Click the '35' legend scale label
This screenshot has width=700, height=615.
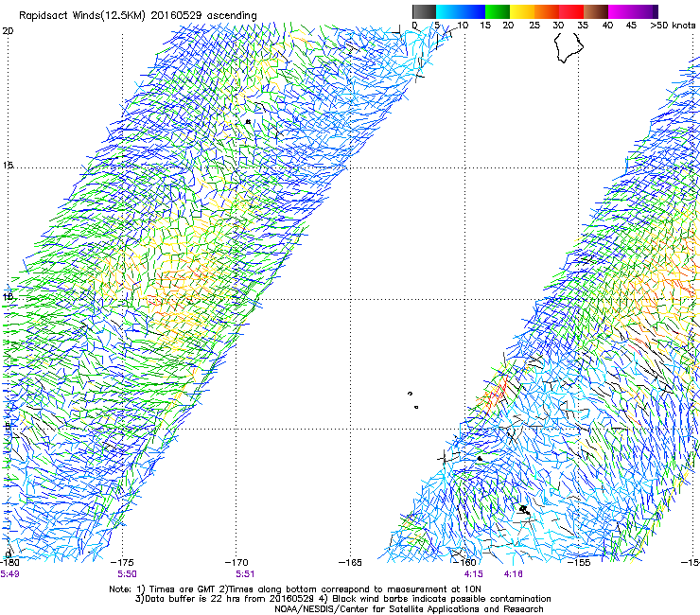pyautogui.click(x=583, y=26)
